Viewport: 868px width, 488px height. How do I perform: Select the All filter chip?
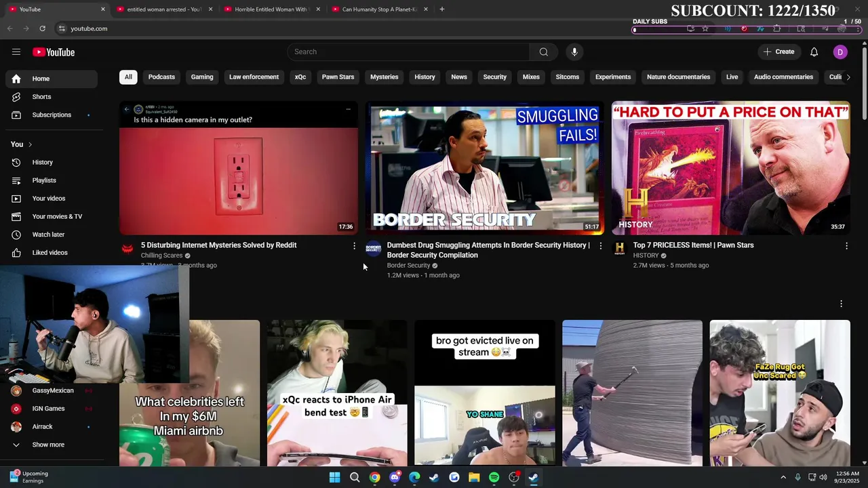tap(128, 77)
